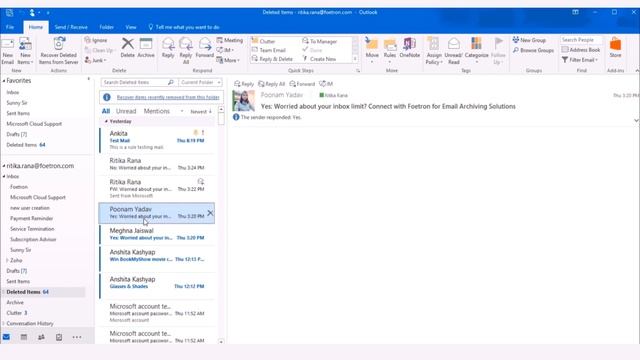The image size is (640, 360).
Task: Open the Junk dropdown
Action: coord(96,60)
